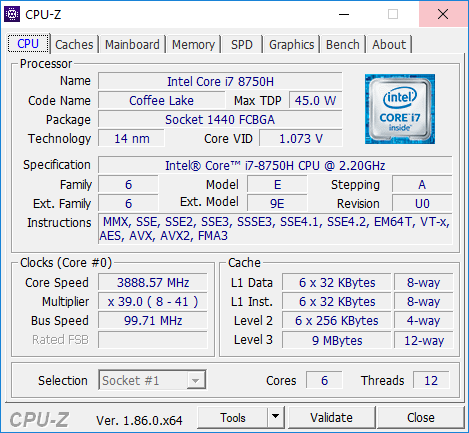The width and height of the screenshot is (469, 433).
Task: Click the Core Speed value 3888.57 MHz
Action: point(153,282)
